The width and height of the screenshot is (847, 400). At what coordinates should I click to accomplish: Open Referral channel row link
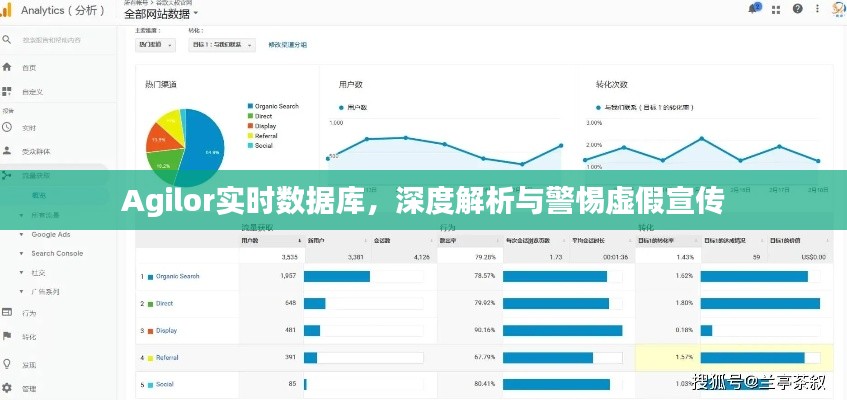[x=167, y=357]
